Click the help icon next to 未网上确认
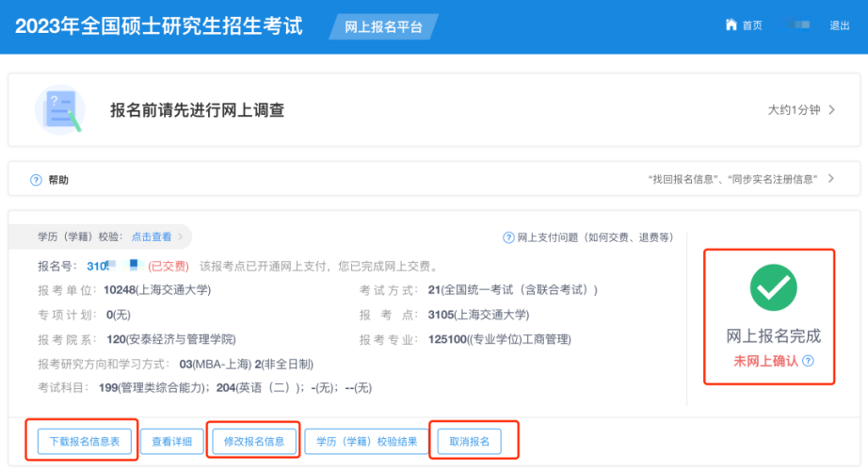Screen dimensions: 868x472 tap(808, 361)
